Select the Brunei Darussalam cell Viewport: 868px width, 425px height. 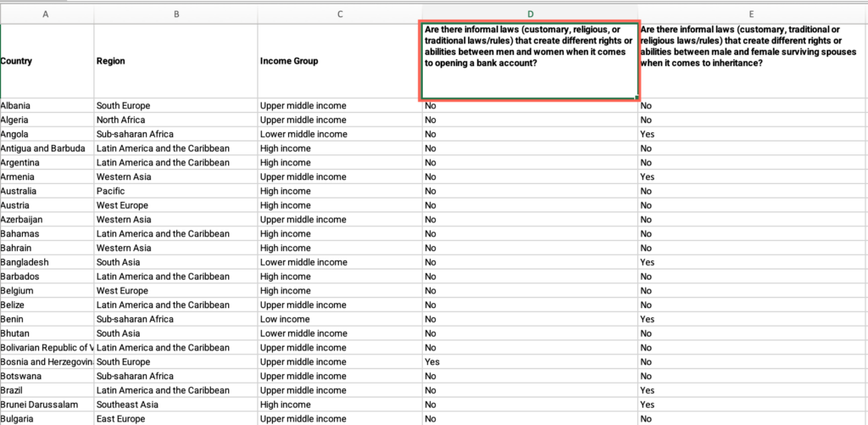click(47, 405)
